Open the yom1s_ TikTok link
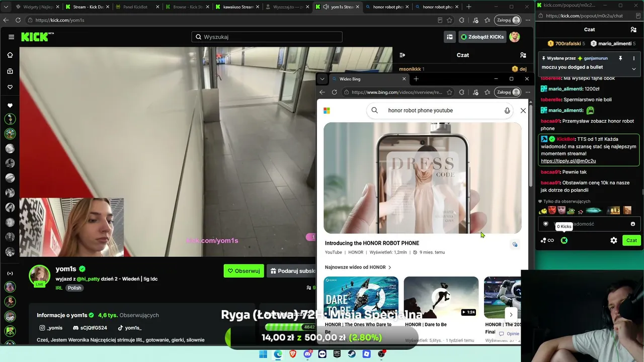This screenshot has width=644, height=362. tap(130, 328)
